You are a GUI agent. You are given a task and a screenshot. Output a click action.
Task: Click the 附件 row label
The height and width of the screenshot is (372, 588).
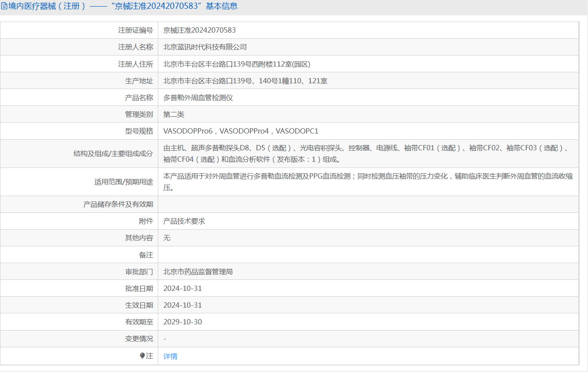[x=146, y=221]
